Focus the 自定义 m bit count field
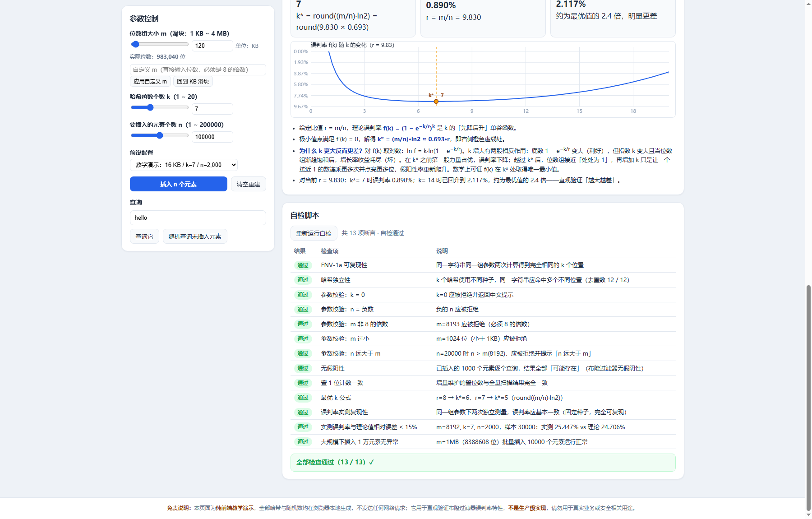Screen dimensions: 812x519 click(x=198, y=70)
